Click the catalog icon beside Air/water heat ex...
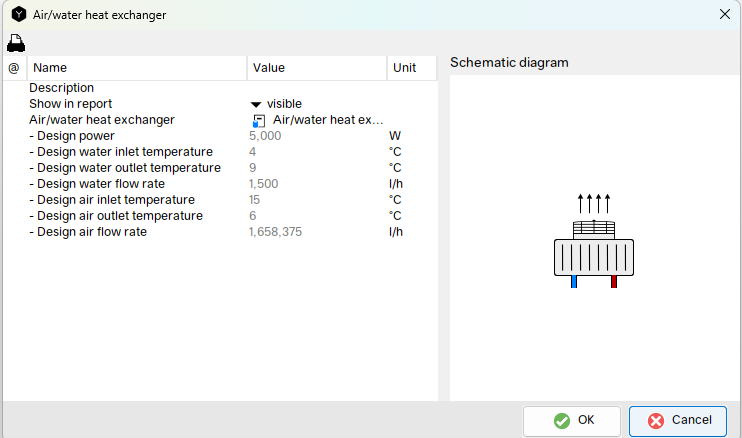Image resolution: width=742 pixels, height=438 pixels. (x=258, y=121)
